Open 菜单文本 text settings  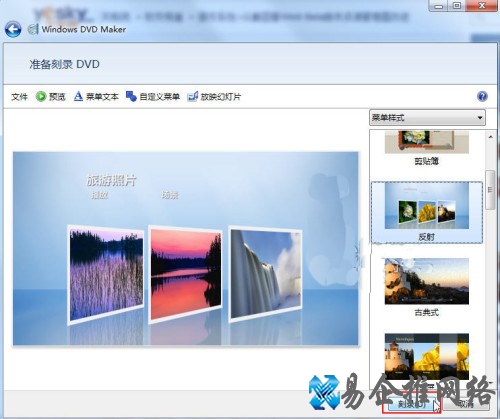tap(96, 97)
